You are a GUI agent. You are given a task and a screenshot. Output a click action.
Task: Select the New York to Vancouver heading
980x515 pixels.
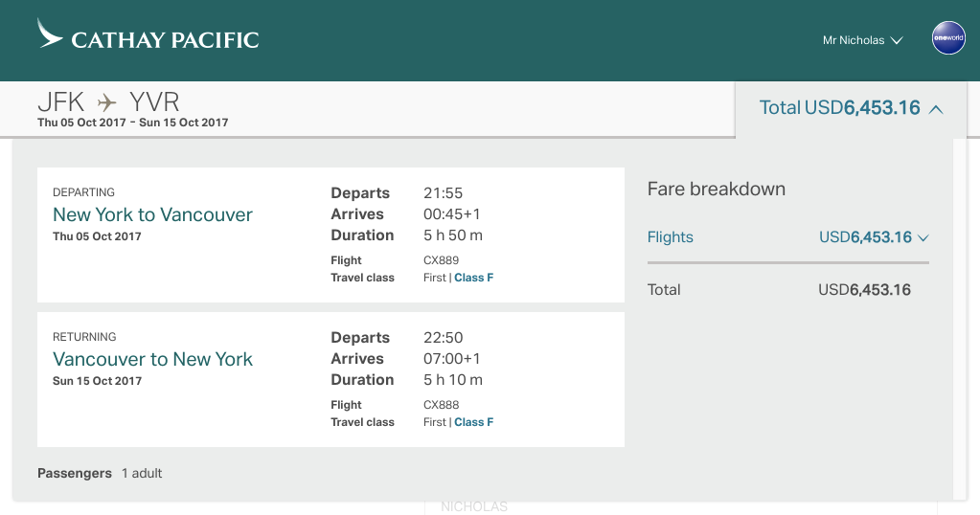coord(152,214)
